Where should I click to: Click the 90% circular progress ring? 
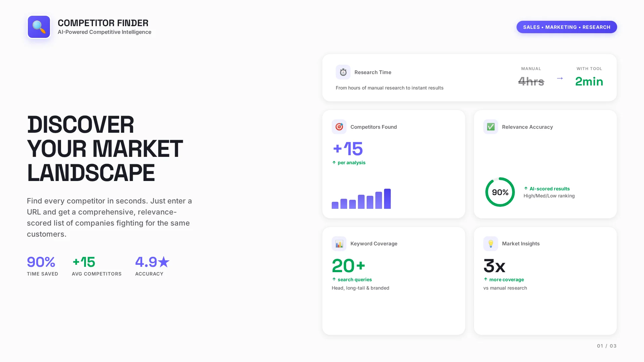pos(500,192)
